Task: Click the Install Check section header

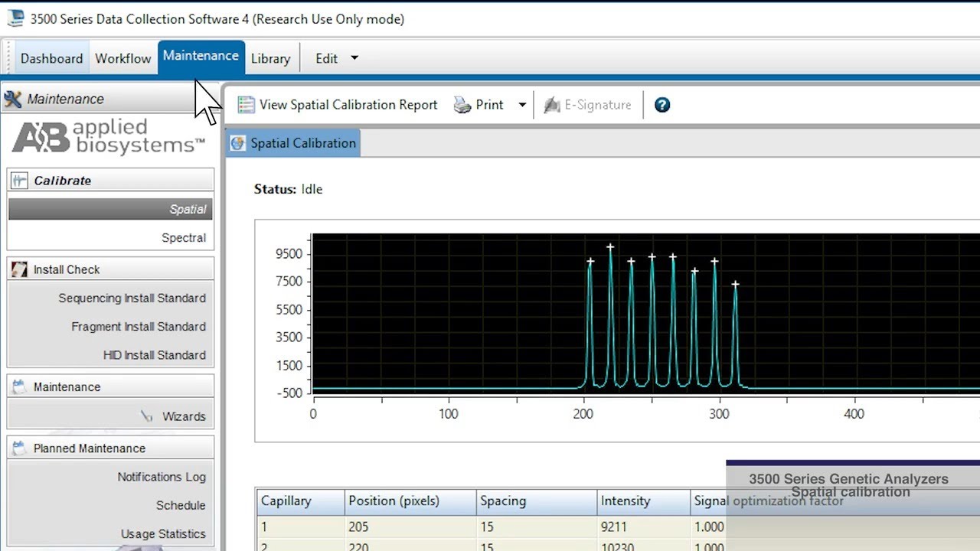Action: coord(110,269)
